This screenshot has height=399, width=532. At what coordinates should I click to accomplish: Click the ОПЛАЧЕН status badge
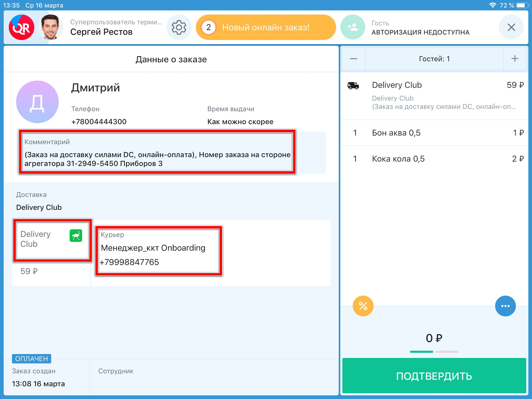point(32,359)
